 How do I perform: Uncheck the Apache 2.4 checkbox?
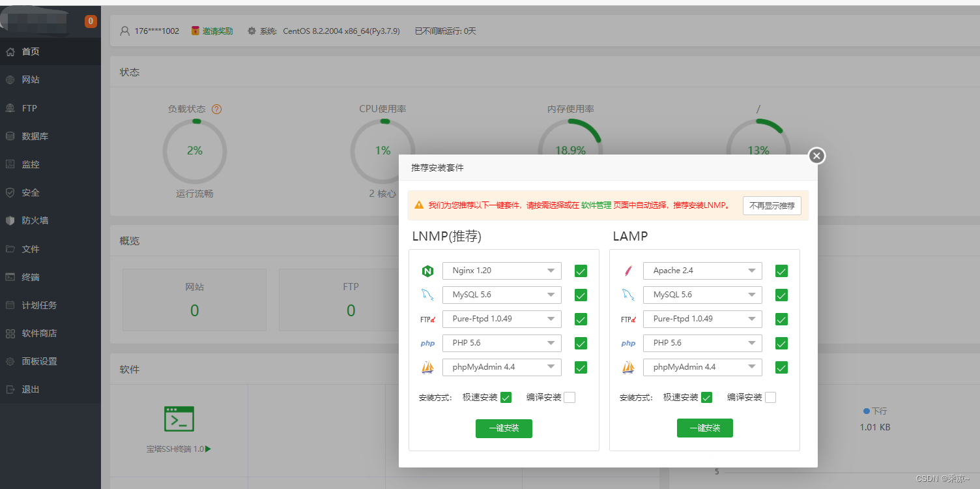781,271
